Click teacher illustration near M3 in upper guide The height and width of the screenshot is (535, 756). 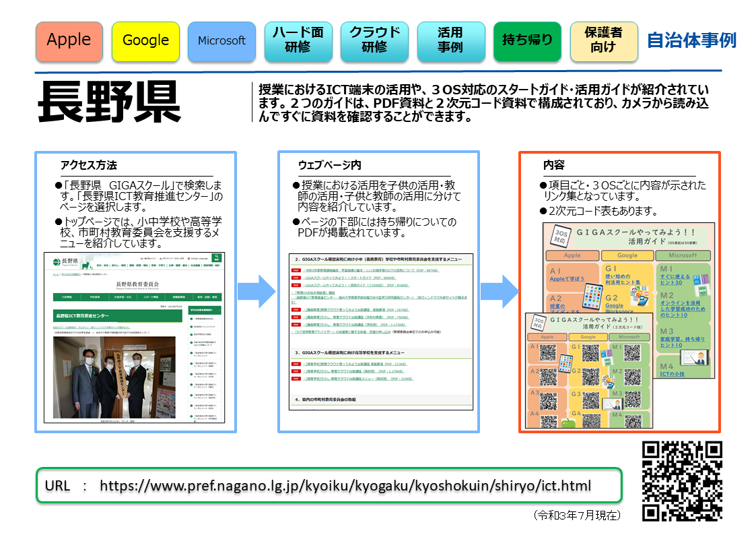pos(695,358)
